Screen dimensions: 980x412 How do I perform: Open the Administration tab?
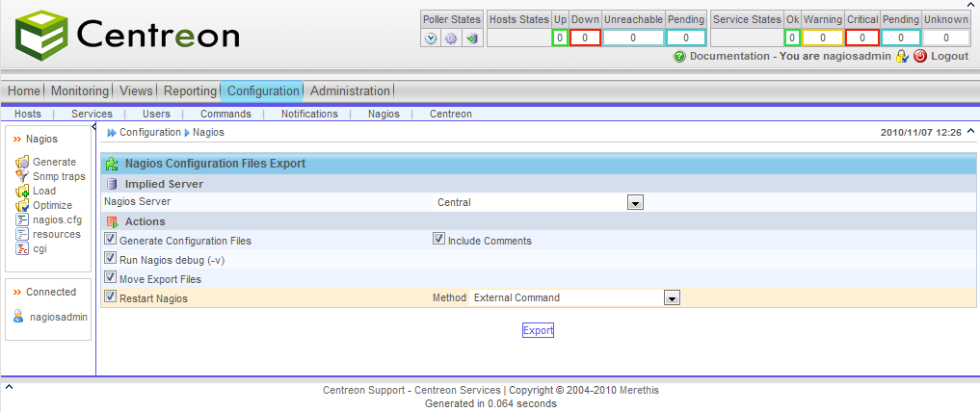click(350, 91)
